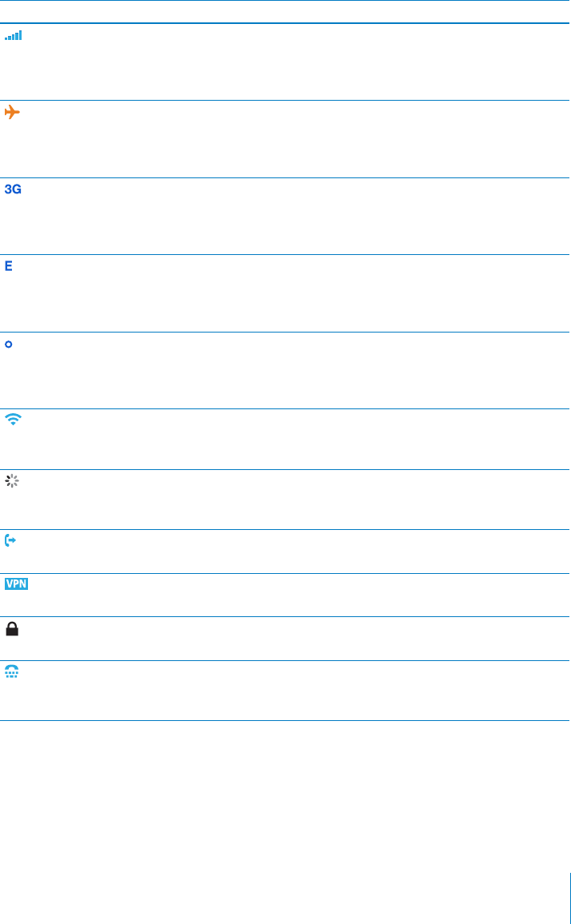
Task: Click empty row area beside the 3G icon
Action: pos(295,217)
